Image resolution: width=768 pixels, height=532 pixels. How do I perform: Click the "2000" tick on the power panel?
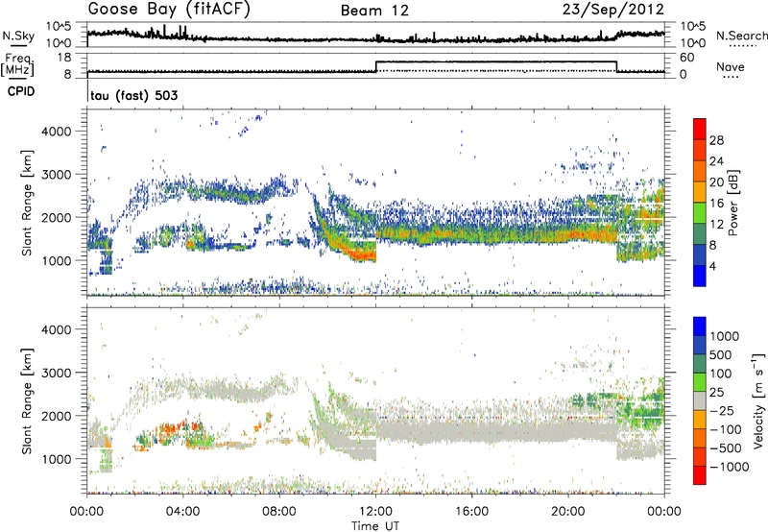click(x=57, y=217)
